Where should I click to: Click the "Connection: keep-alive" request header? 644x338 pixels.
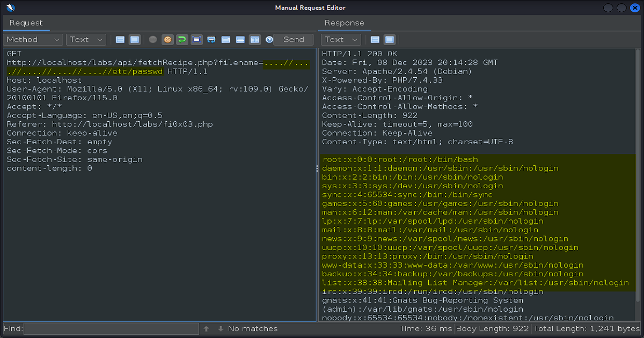[62, 133]
